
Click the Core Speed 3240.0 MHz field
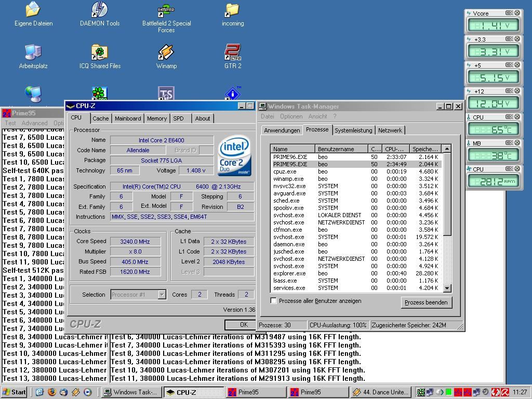tap(135, 242)
